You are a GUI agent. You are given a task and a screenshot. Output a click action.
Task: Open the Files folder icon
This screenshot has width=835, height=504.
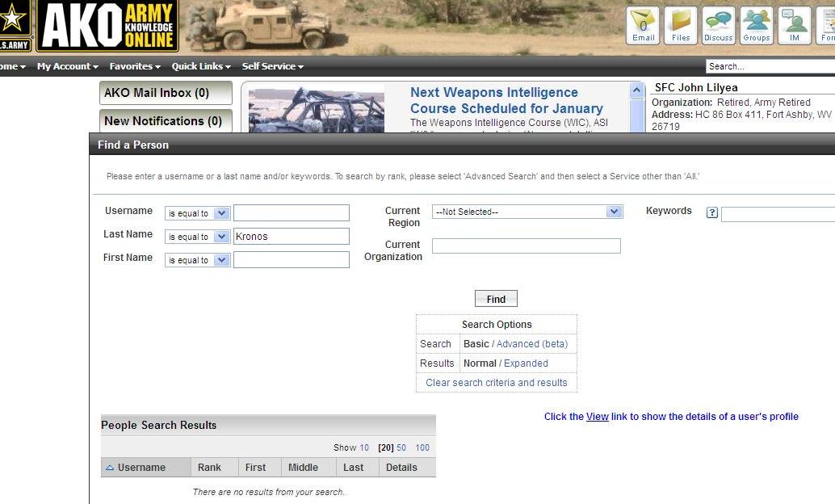pos(681,25)
